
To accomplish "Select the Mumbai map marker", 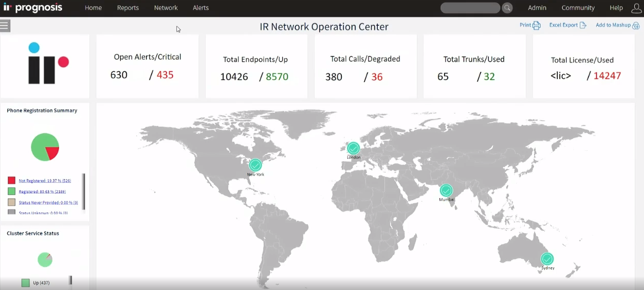I will coord(446,190).
